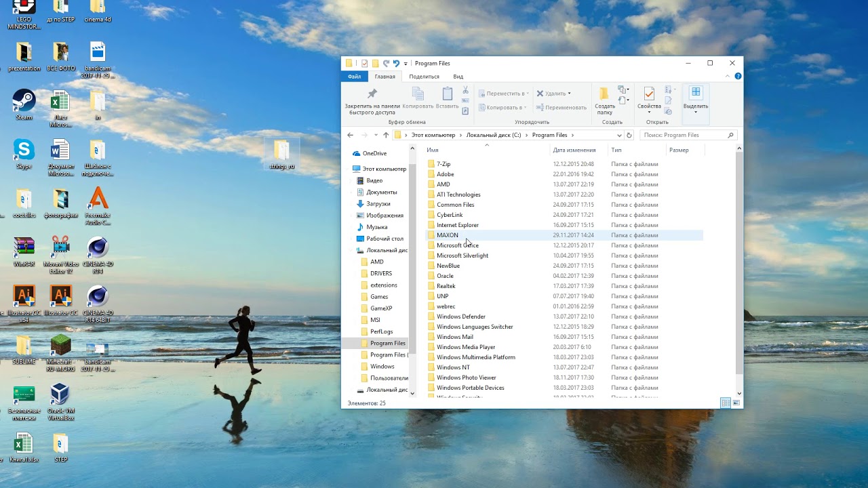
Task: Select the strings.ru folder on desktop
Action: pos(281,155)
